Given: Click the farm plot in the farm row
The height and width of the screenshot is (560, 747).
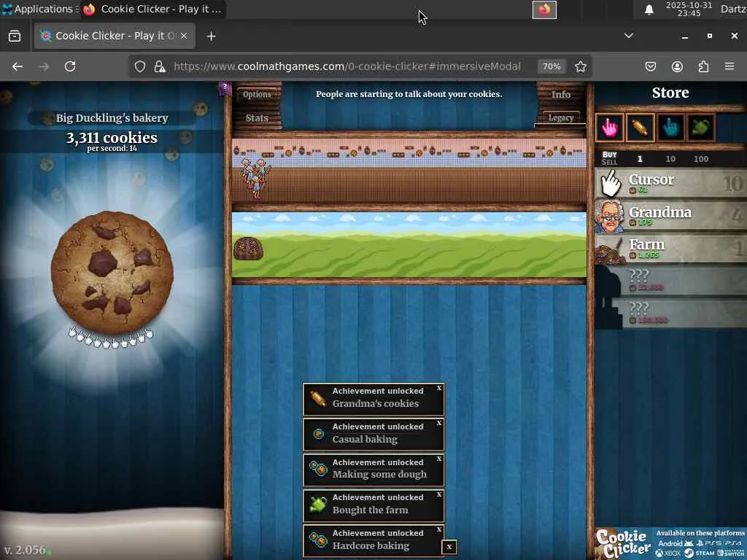Looking at the screenshot, I should pyautogui.click(x=248, y=248).
